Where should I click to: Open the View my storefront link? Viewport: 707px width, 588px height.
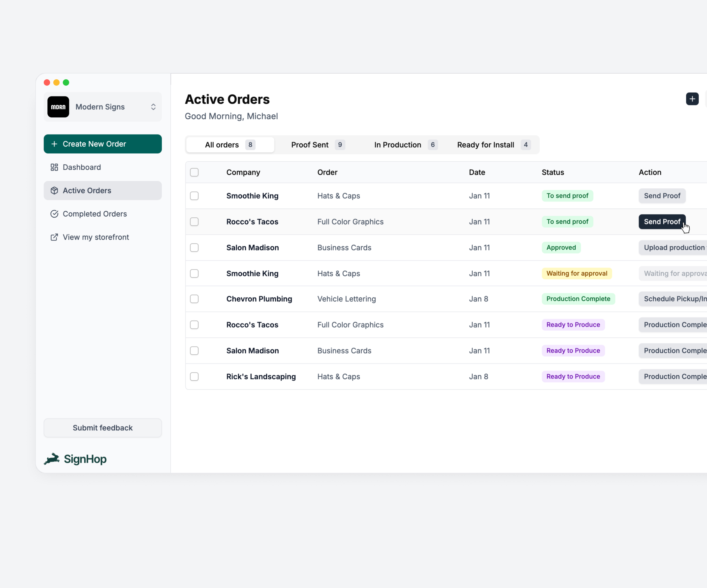[96, 237]
